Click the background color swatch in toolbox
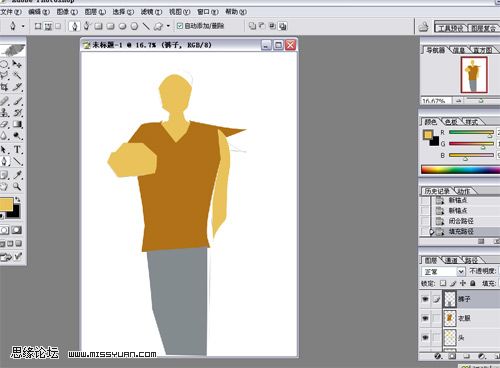This screenshot has width=500, height=368. point(17,213)
